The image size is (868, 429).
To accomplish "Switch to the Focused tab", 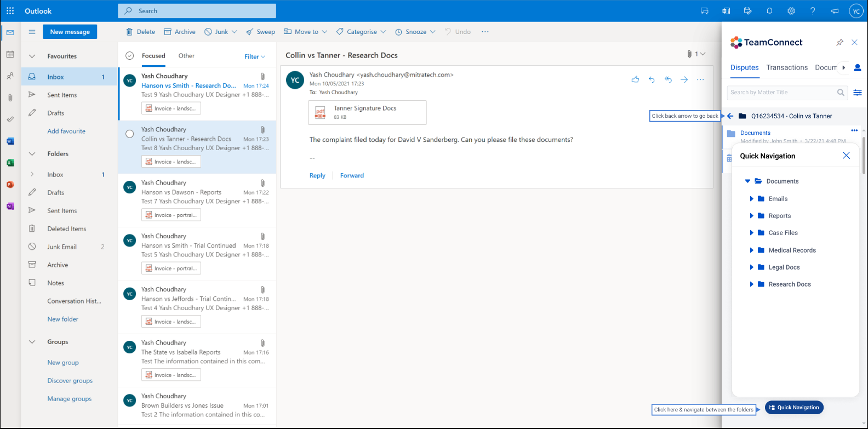I will 153,56.
